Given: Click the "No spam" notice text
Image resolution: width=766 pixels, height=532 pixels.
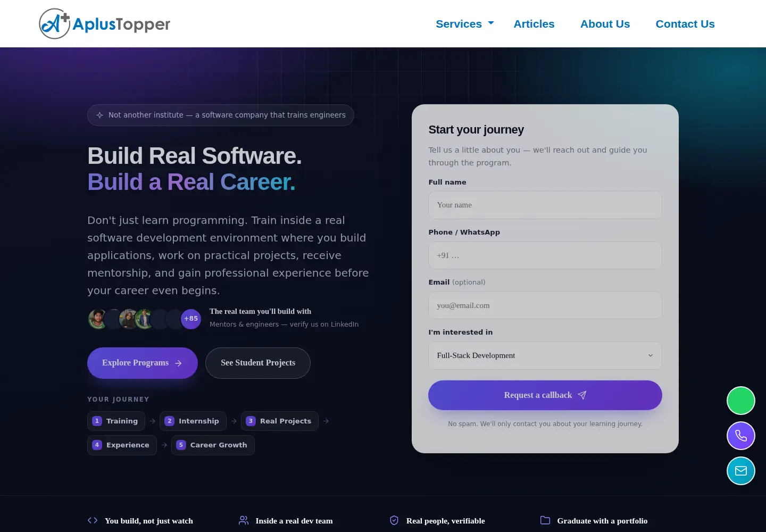Looking at the screenshot, I should 545,424.
